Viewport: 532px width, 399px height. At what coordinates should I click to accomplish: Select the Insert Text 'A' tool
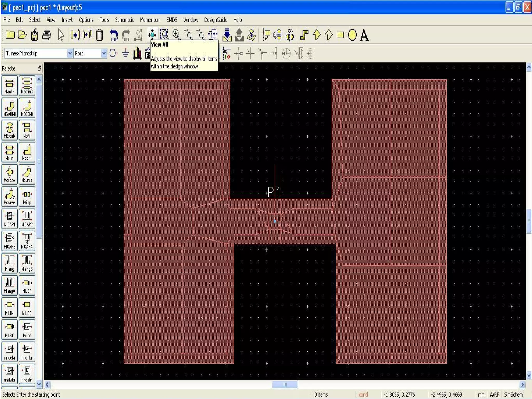[x=364, y=35]
